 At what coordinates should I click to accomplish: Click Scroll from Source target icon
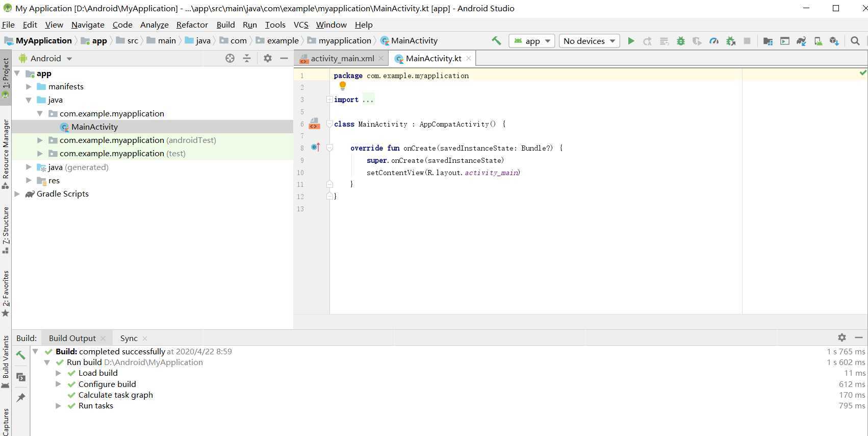[230, 58]
